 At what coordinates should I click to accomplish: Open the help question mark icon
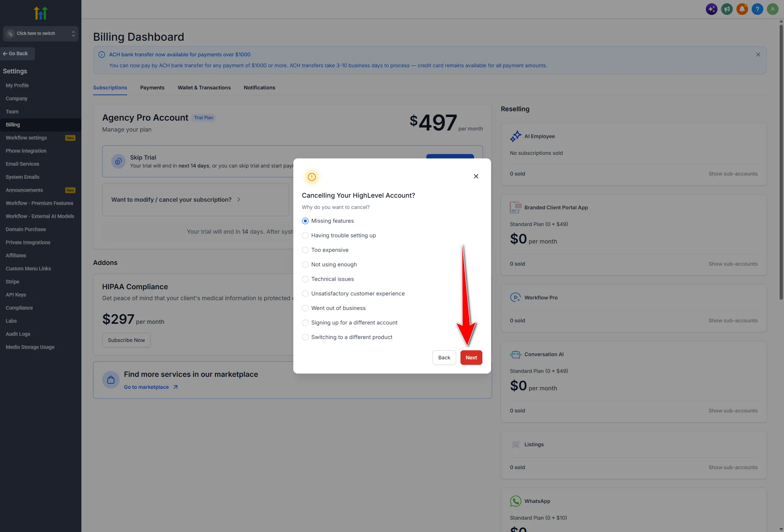[757, 9]
